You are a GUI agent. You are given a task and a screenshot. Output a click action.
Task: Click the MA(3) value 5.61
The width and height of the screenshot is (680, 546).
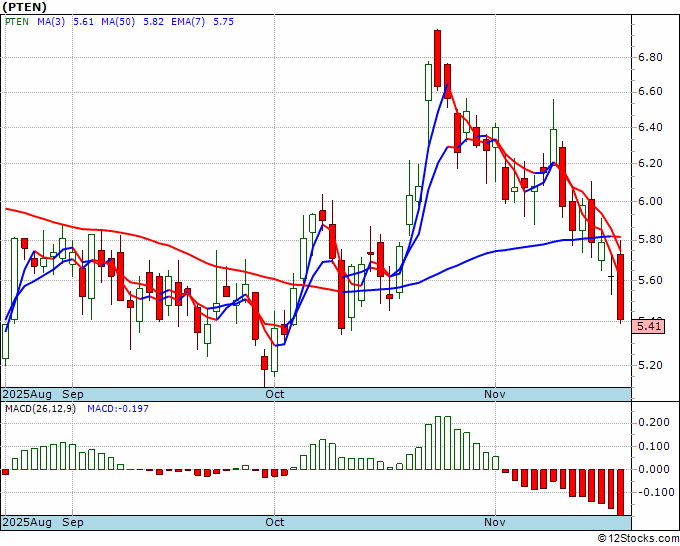pos(83,22)
